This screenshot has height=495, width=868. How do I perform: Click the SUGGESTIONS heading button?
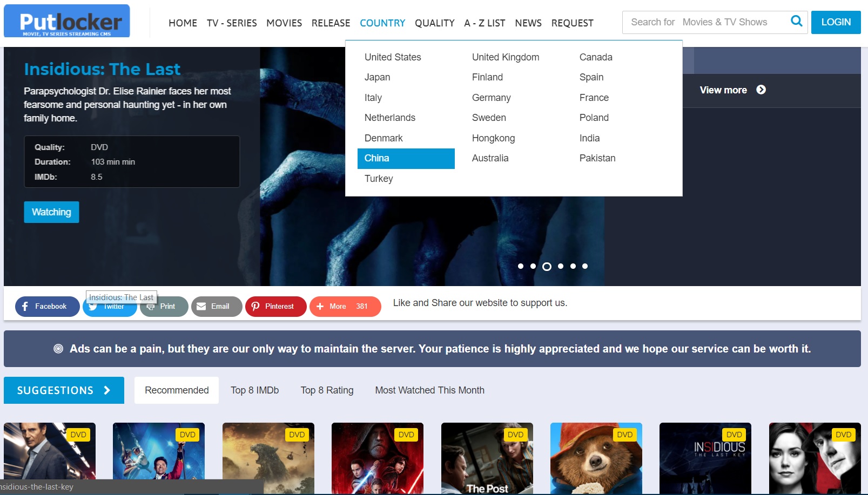click(64, 390)
